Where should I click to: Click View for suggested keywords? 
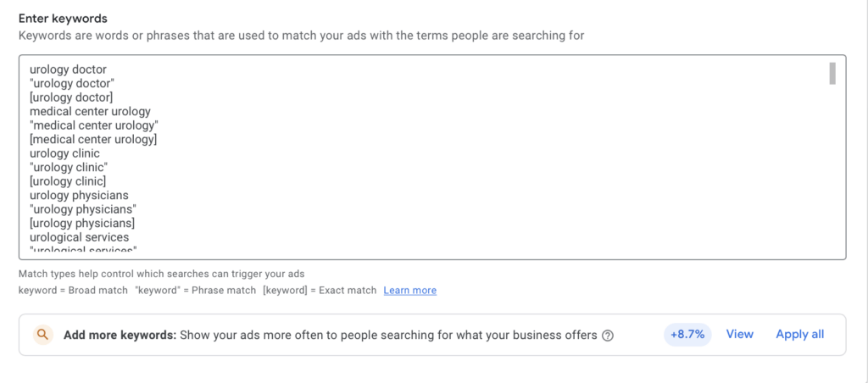click(x=739, y=335)
